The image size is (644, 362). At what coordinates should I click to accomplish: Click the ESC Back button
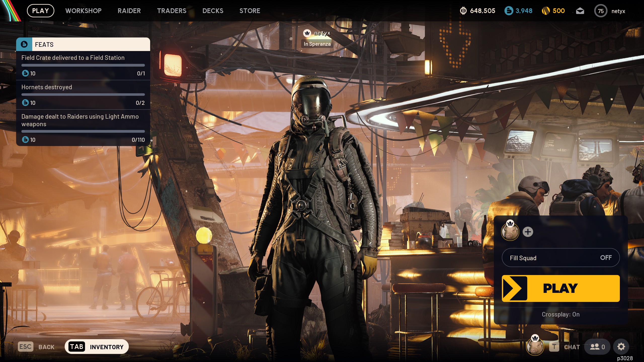pos(36,347)
